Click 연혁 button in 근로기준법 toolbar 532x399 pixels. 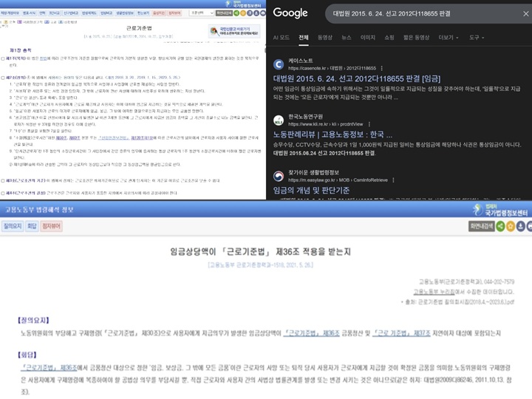pyautogui.click(x=42, y=13)
